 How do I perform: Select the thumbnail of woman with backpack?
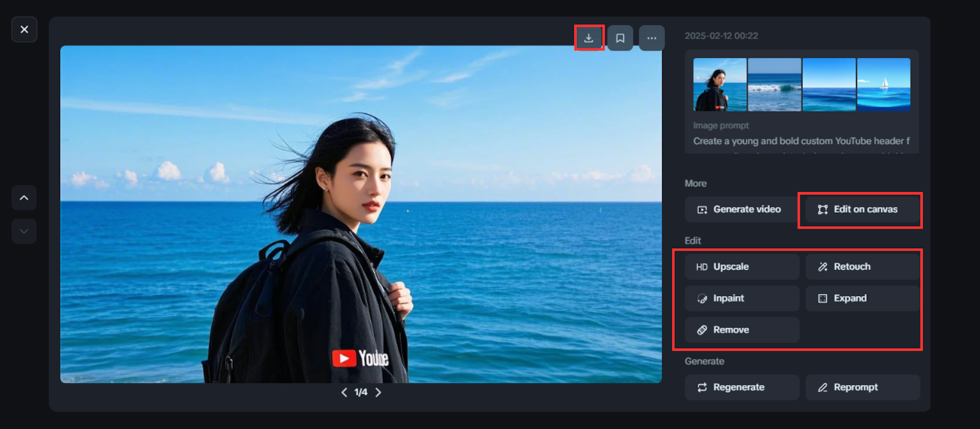click(720, 85)
